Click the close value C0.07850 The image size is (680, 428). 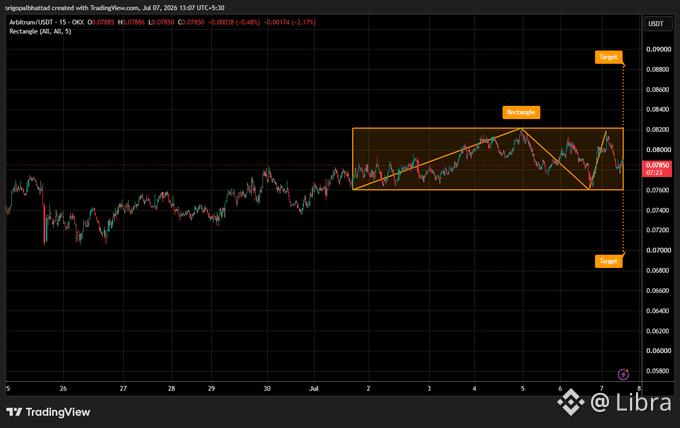click(191, 22)
